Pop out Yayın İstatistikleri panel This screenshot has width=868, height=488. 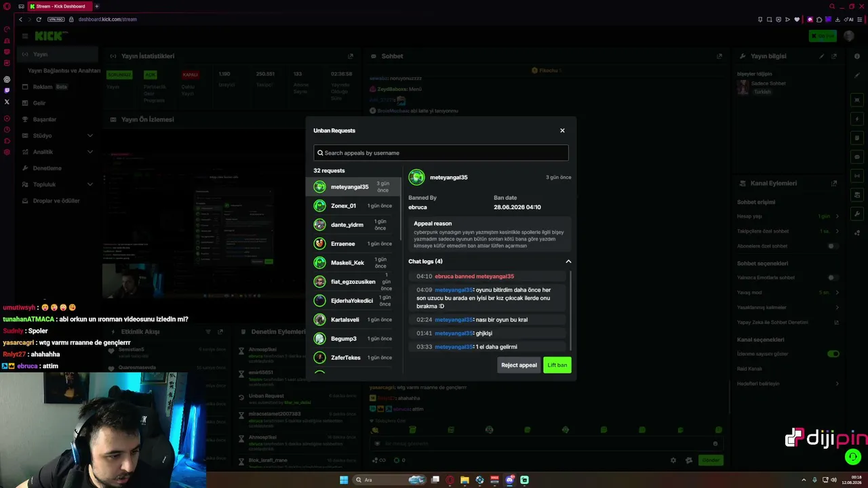click(351, 56)
